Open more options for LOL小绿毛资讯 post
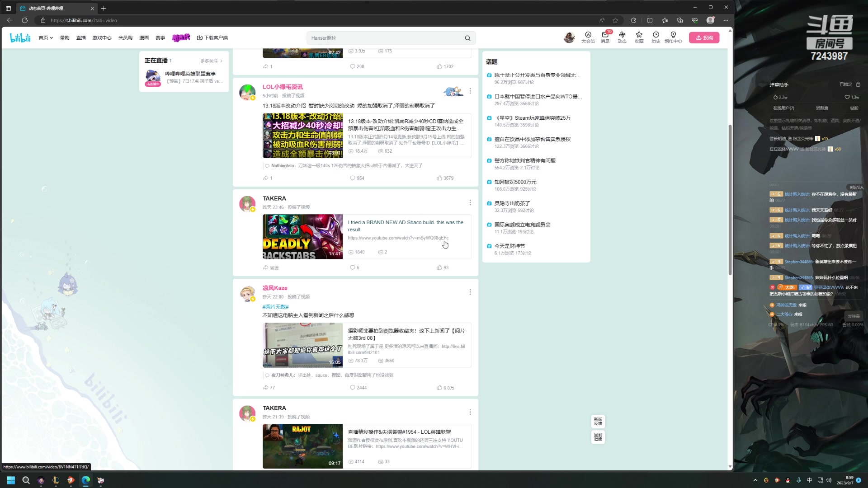 coord(470,91)
